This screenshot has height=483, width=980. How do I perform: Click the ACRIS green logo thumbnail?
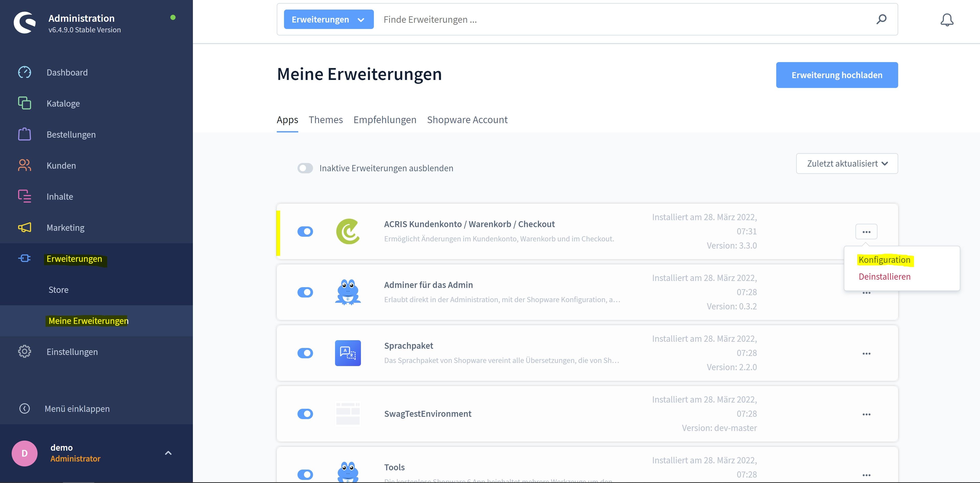click(x=348, y=231)
